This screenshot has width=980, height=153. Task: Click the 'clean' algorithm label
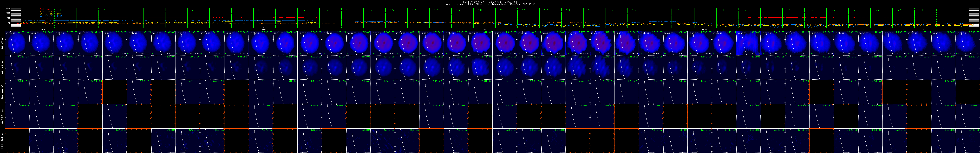coord(449,4)
